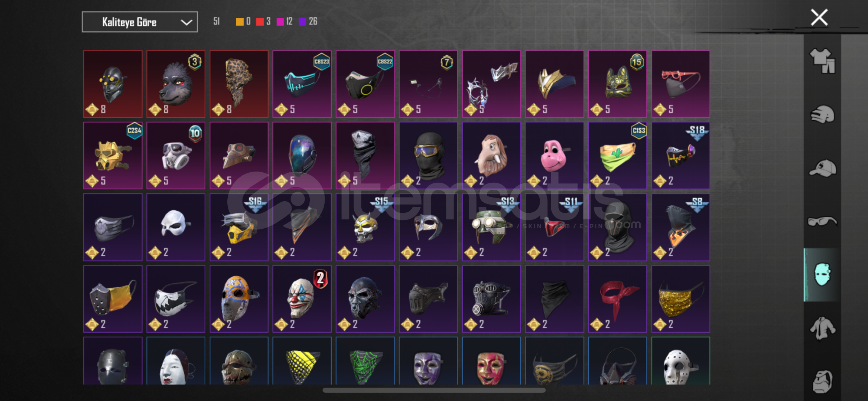The width and height of the screenshot is (868, 401).
Task: Open the jacket category in sidebar
Action: [822, 328]
